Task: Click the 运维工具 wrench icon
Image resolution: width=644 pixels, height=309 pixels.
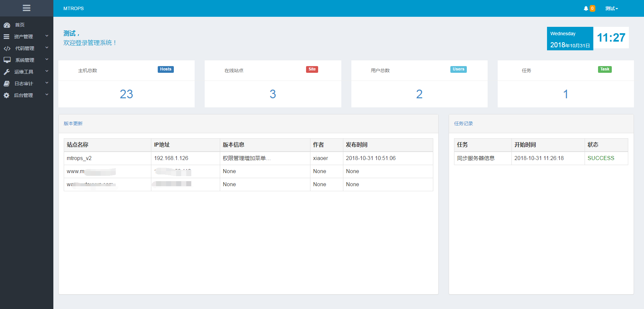Action: pyautogui.click(x=7, y=72)
